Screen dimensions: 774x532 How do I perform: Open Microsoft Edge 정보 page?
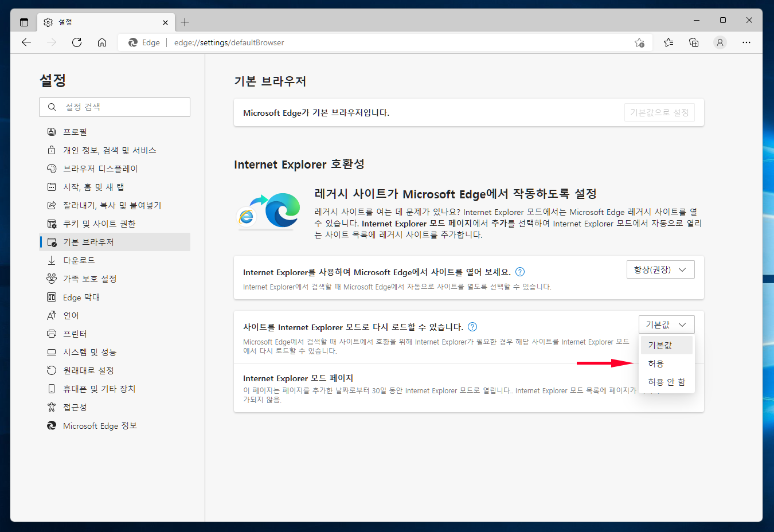[115, 425]
